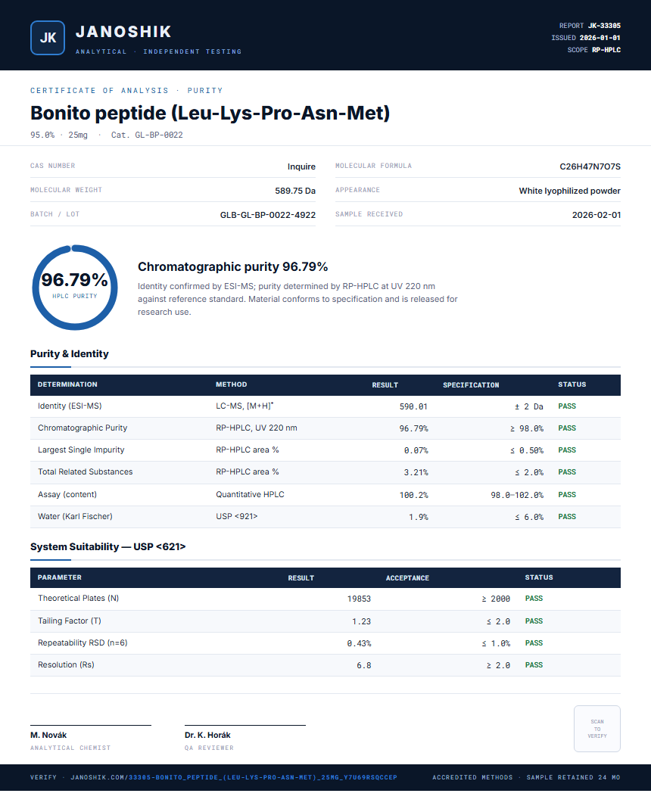Click the Resolution (Rs) row label

[x=66, y=665]
